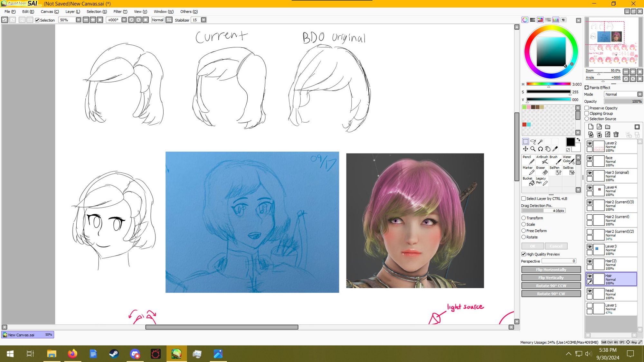Open the File menu
The width and height of the screenshot is (644, 362).
(x=10, y=12)
